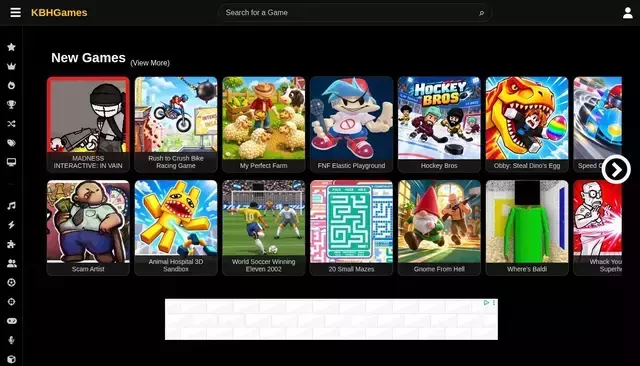Open the lightning bolt category icon
The image size is (640, 366).
(x=11, y=225)
